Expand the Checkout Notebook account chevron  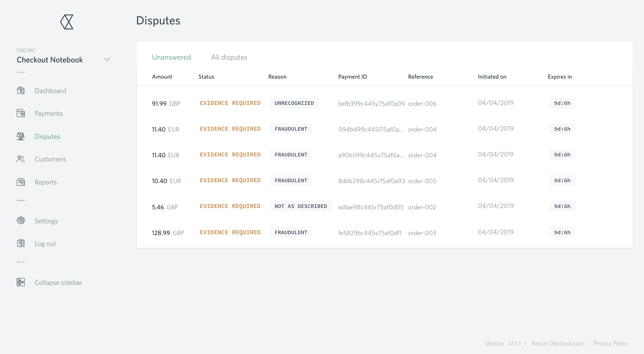click(x=107, y=59)
